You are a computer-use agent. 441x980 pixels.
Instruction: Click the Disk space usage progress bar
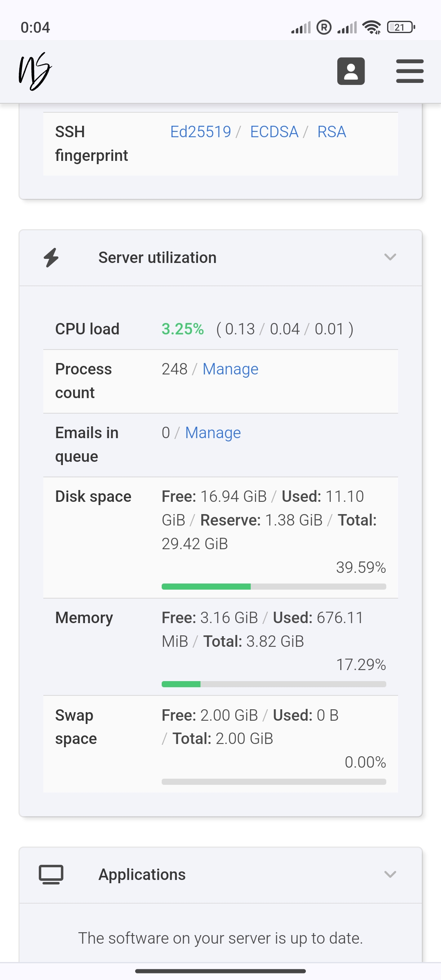tap(274, 587)
